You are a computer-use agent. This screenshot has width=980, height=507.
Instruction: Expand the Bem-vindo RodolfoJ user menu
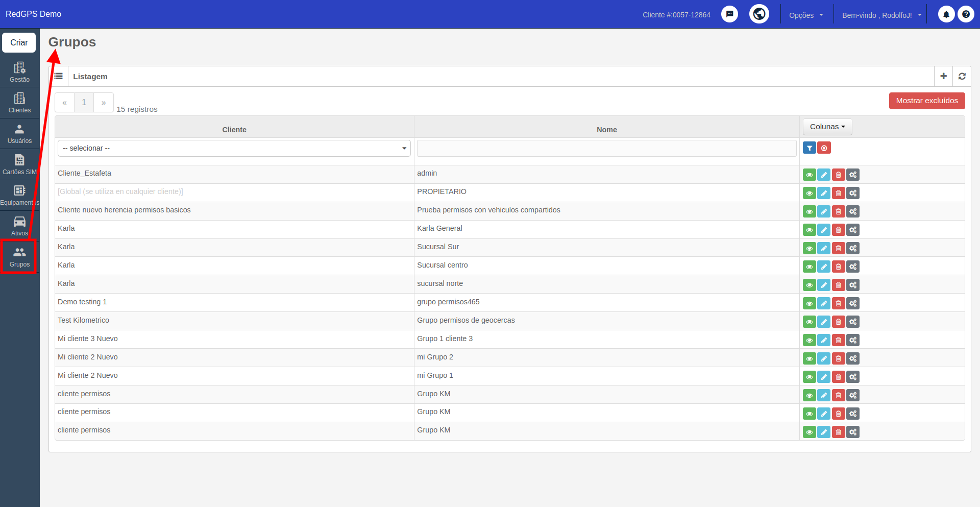(881, 15)
